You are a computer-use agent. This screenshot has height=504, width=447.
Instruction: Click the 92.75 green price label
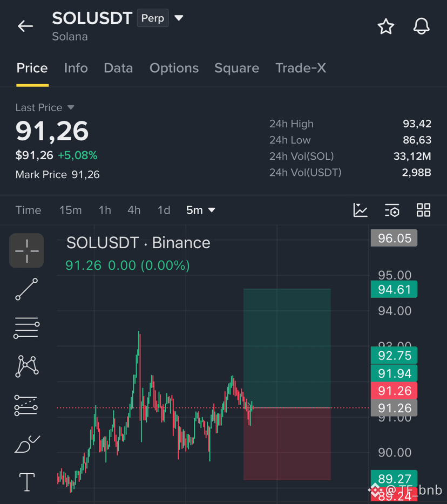(394, 356)
